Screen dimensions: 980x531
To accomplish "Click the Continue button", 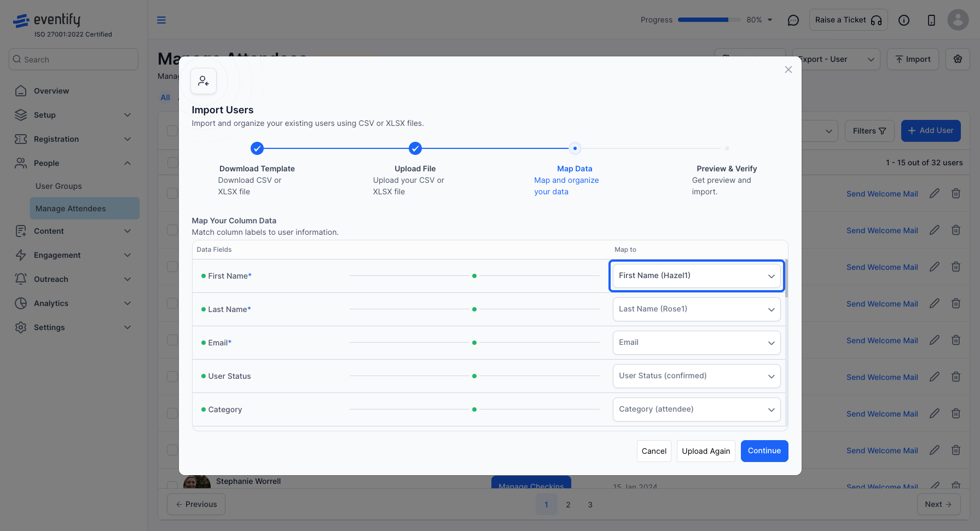I will tap(764, 451).
